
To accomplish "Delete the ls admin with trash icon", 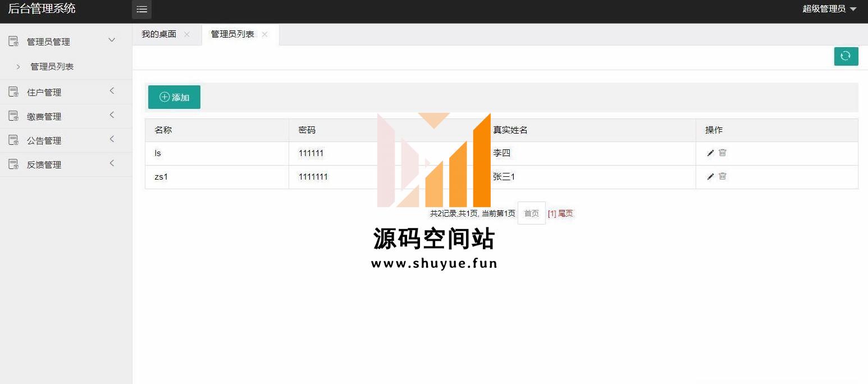I will (x=723, y=153).
